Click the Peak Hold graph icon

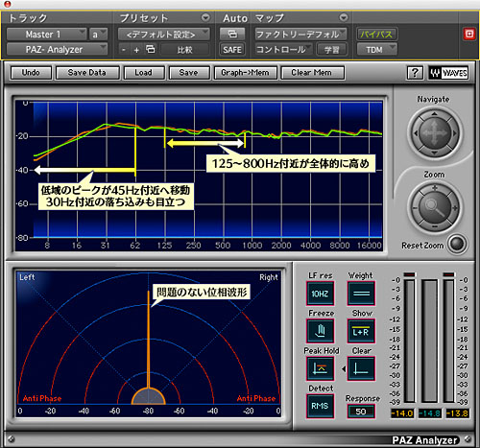[x=321, y=368]
